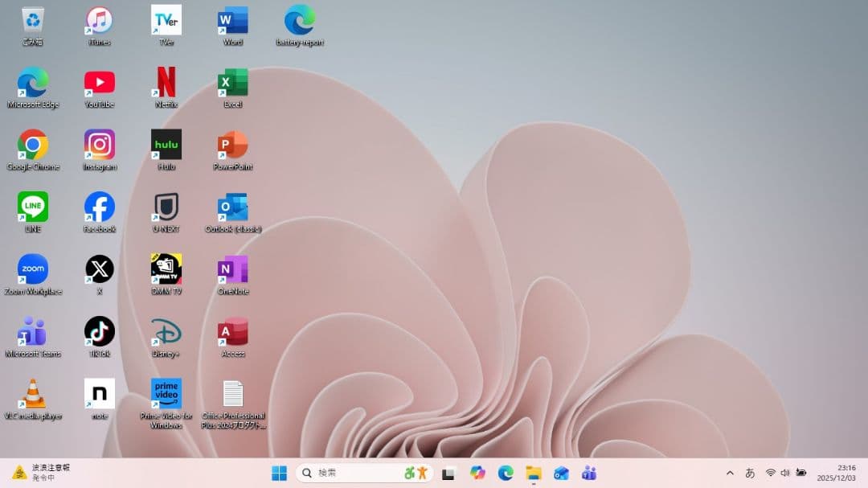Open the high wave advisory weather widget

click(42, 473)
